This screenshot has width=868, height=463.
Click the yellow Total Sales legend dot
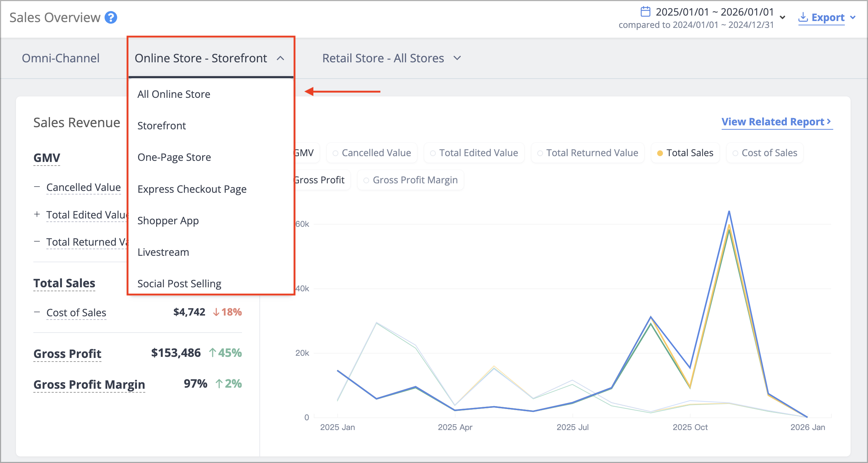click(660, 153)
